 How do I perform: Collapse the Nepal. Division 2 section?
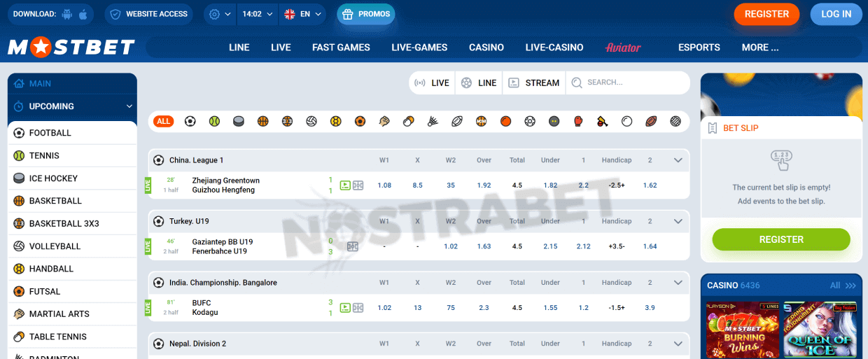(678, 344)
